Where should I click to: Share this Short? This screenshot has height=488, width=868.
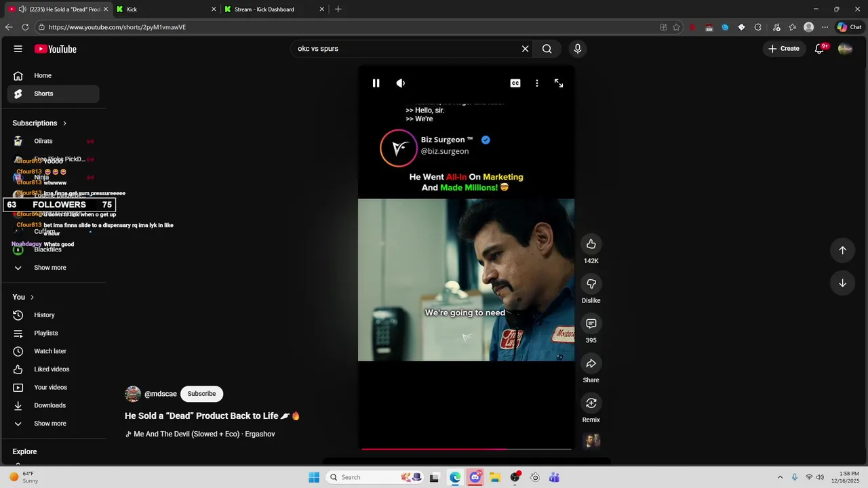click(x=591, y=364)
